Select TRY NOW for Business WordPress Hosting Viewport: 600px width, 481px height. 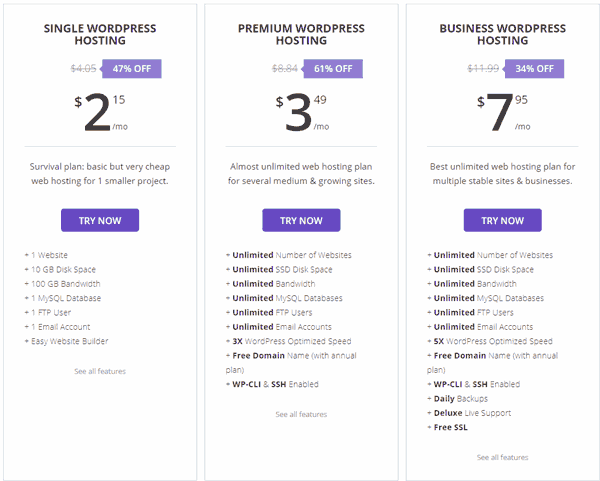502,220
